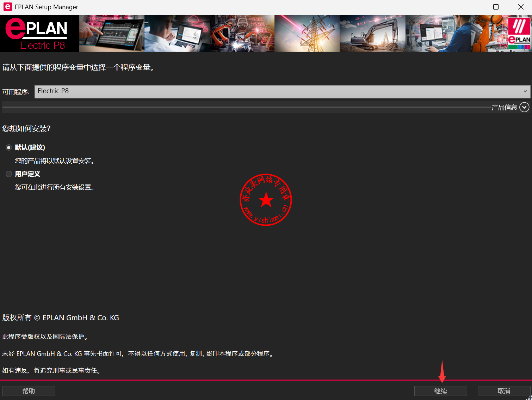Image resolution: width=532 pixels, height=400 pixels.
Task: Click the red circular star stamp
Action: (x=266, y=200)
